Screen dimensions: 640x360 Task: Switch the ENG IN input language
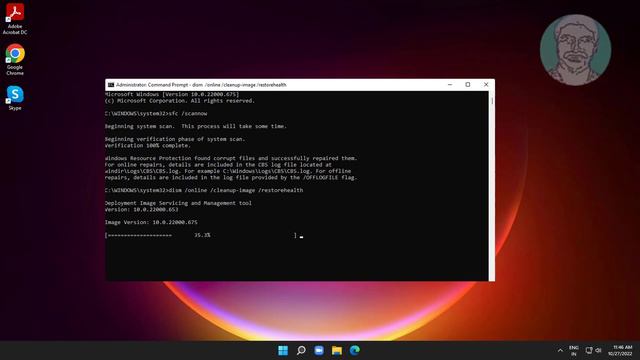[573, 351]
